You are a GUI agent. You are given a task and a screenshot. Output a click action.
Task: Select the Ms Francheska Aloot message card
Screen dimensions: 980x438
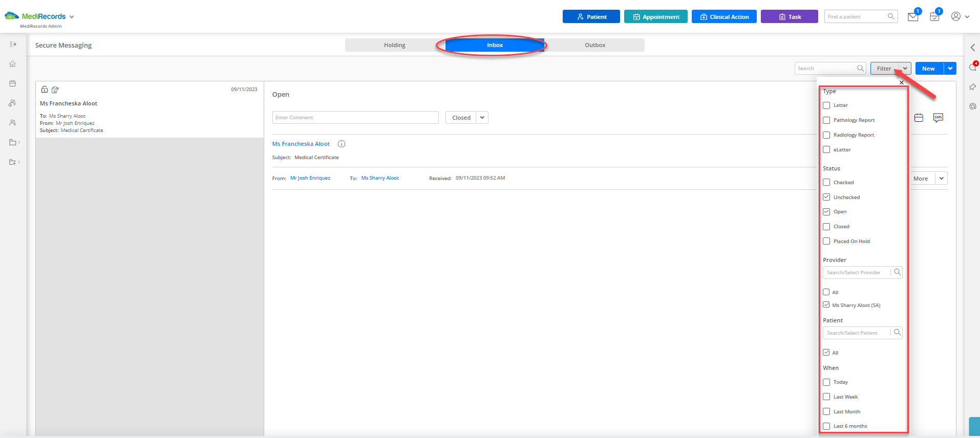pos(150,109)
